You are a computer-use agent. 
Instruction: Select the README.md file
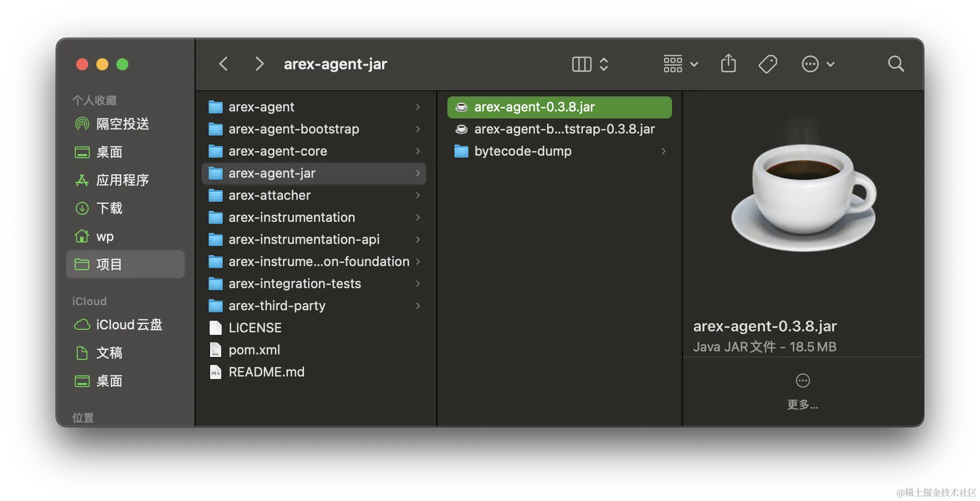click(266, 372)
